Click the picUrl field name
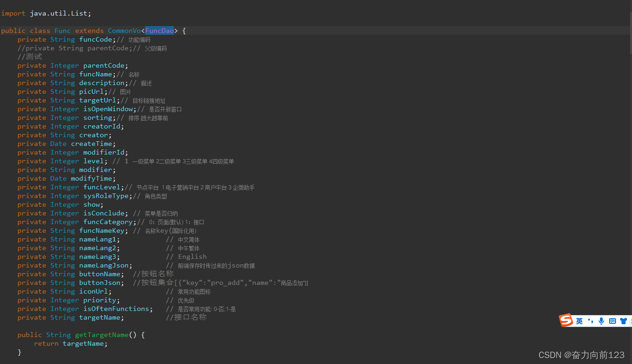The width and height of the screenshot is (632, 364). click(92, 91)
